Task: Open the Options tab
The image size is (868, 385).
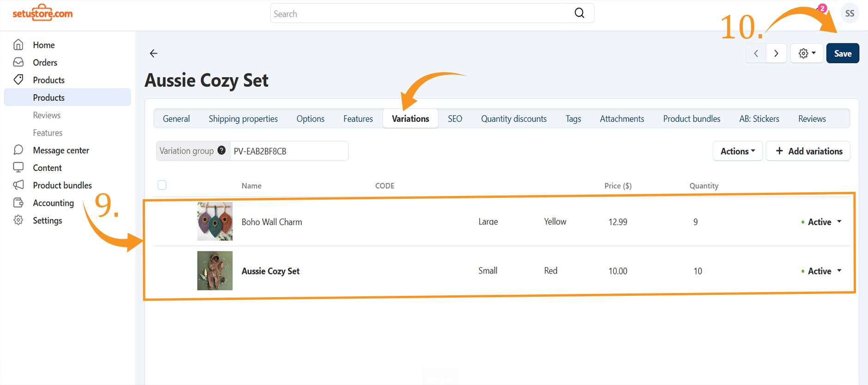Action: click(311, 119)
